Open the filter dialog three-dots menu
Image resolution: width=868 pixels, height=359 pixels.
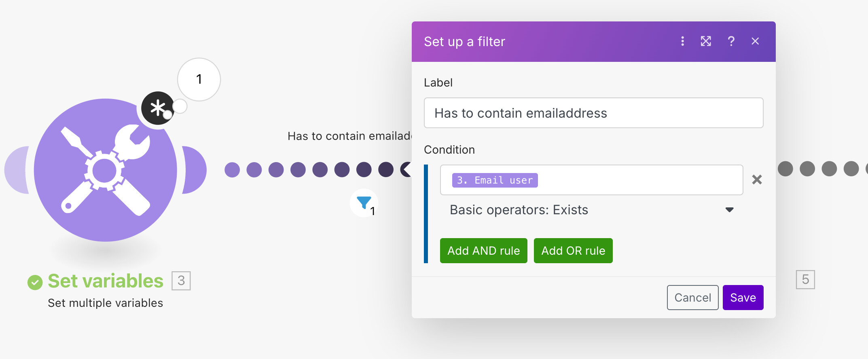pos(682,41)
